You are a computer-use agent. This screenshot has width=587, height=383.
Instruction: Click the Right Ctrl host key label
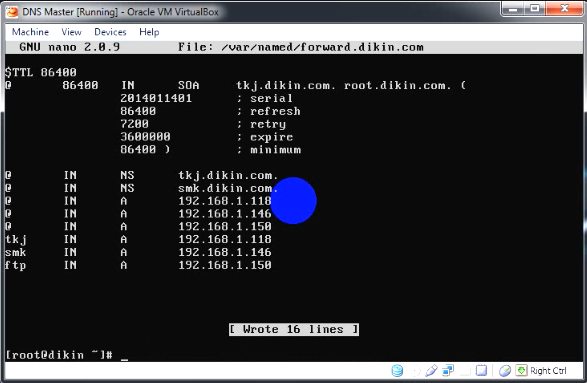tap(548, 371)
